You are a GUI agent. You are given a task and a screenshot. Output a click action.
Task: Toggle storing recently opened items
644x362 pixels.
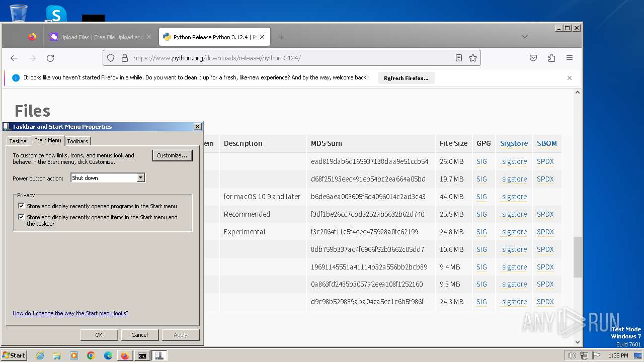(21, 217)
